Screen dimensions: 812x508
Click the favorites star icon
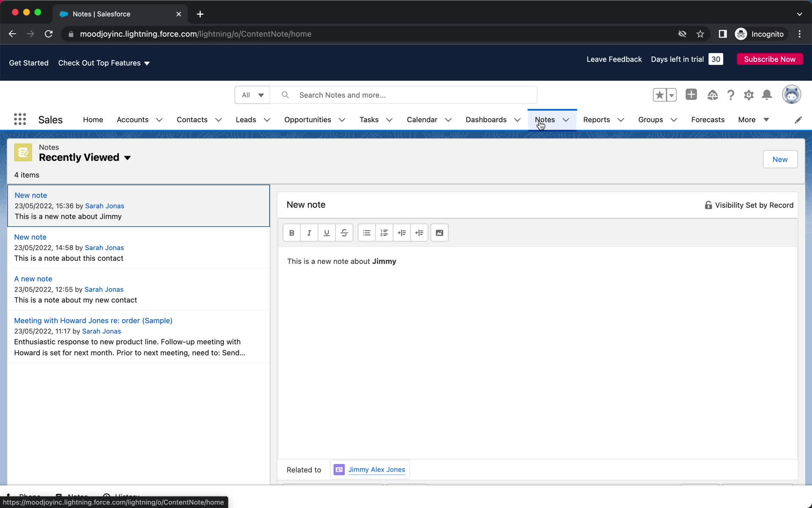click(x=659, y=95)
